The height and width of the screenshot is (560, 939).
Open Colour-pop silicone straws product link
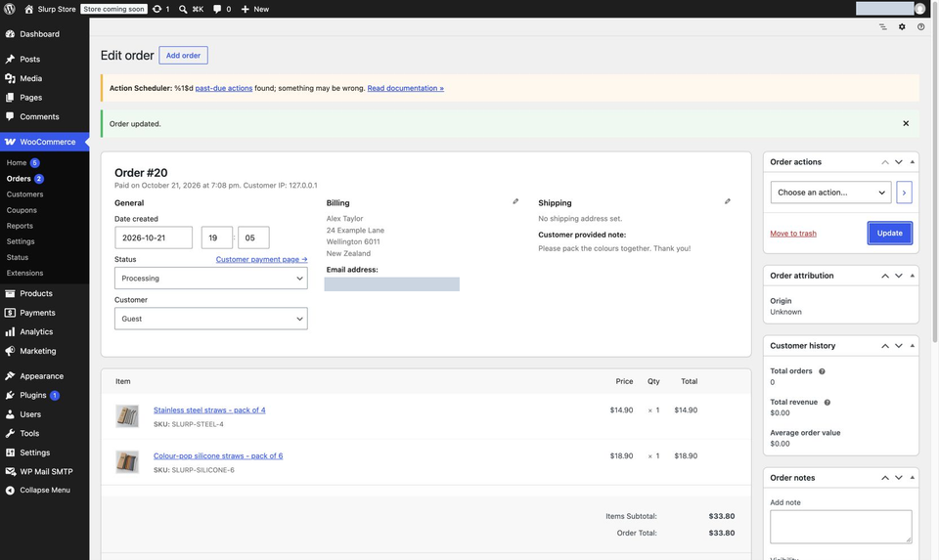click(x=218, y=455)
